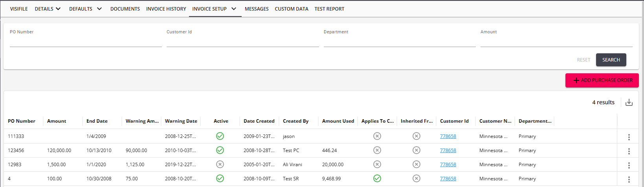
Task: Switch to the Invoice History tab
Action: click(166, 9)
